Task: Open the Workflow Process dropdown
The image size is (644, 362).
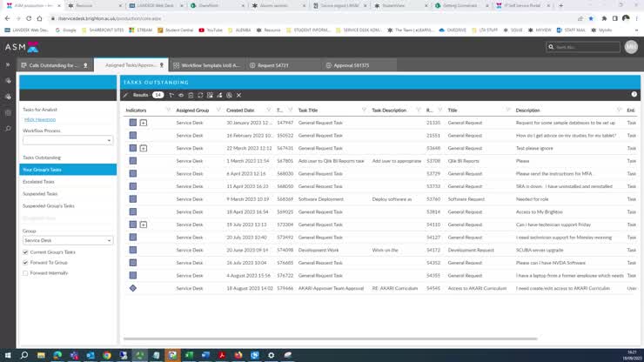Action: tap(68, 140)
